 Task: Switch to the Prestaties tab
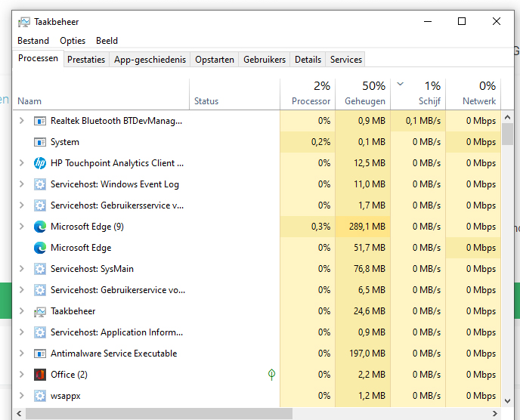(86, 60)
